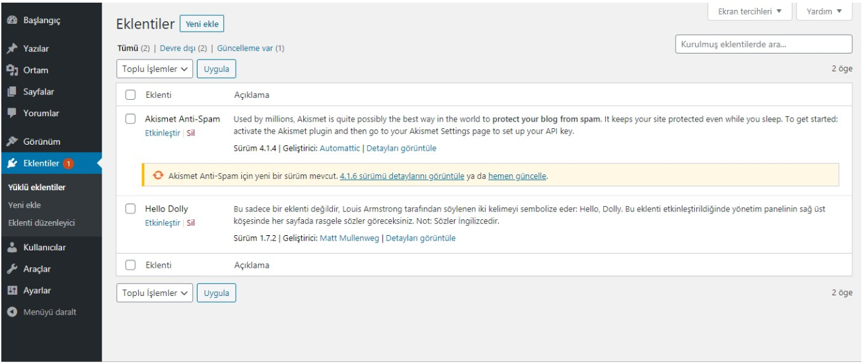This screenshot has width=868, height=364.
Task: Click the hemen güncelle link
Action: click(x=517, y=176)
